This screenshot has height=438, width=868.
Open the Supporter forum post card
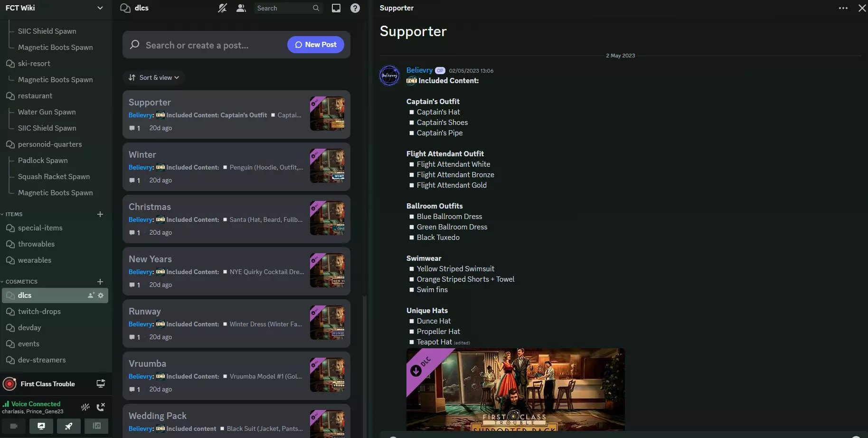(236, 114)
